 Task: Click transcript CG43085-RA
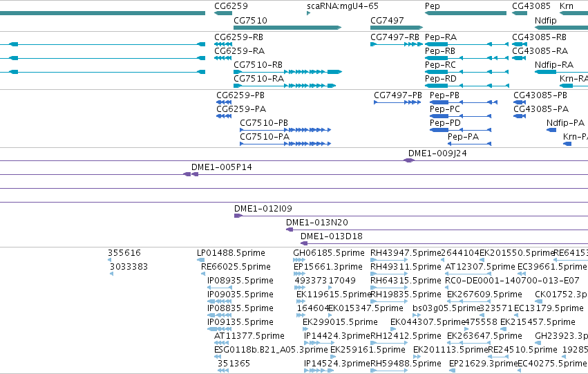[519, 58]
